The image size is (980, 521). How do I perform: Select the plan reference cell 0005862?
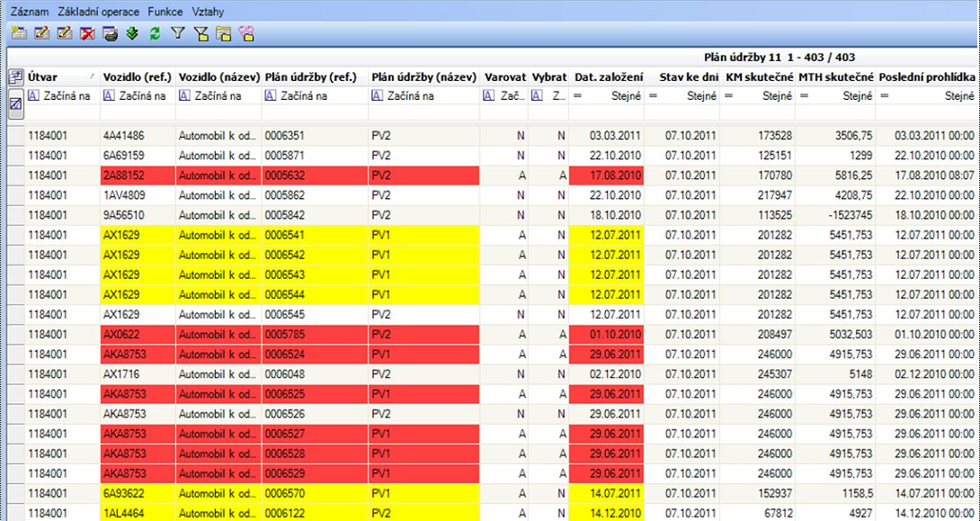pyautogui.click(x=315, y=195)
